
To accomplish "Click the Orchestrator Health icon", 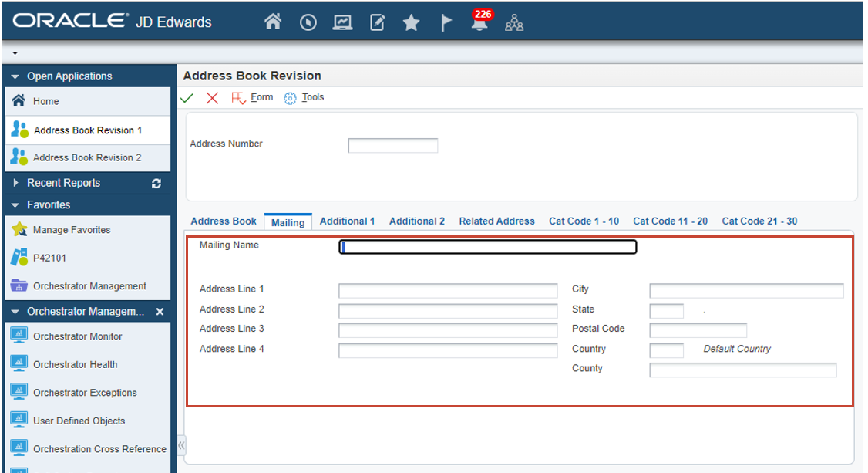I will click(19, 364).
